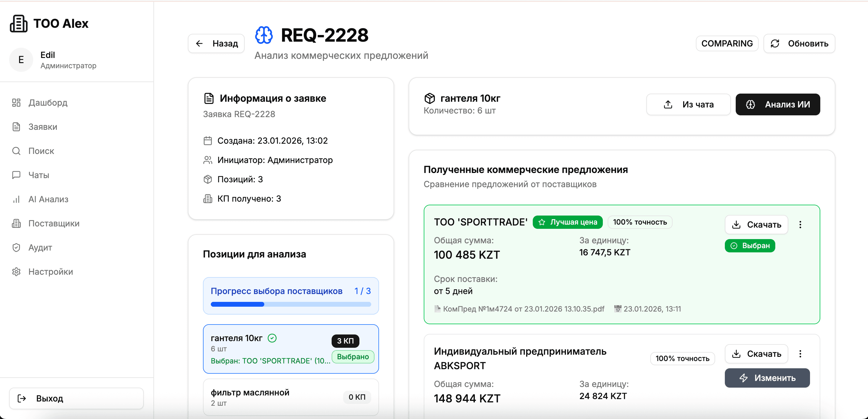Image resolution: width=868 pixels, height=419 pixels.
Task: Click the Поиск magnifier icon
Action: click(x=16, y=151)
